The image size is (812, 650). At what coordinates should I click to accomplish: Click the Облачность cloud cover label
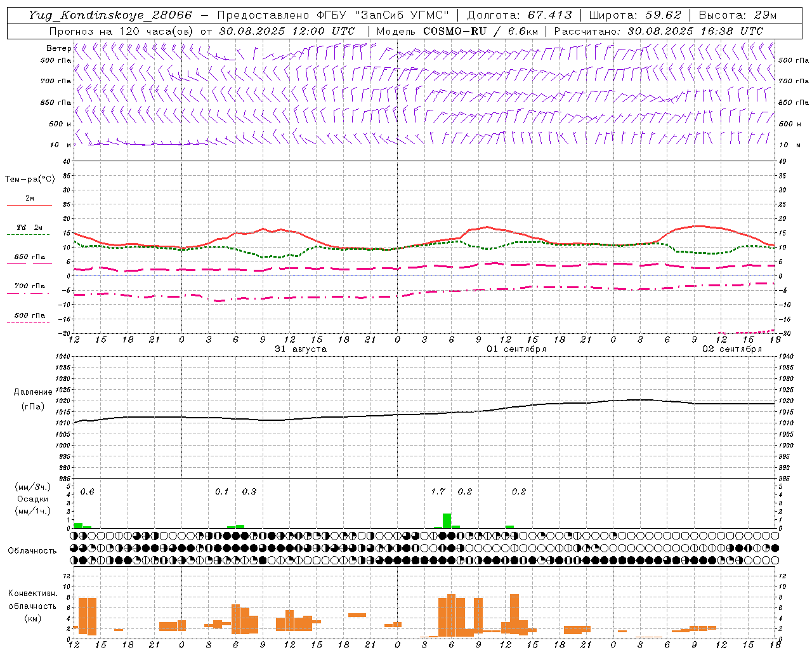tap(32, 551)
